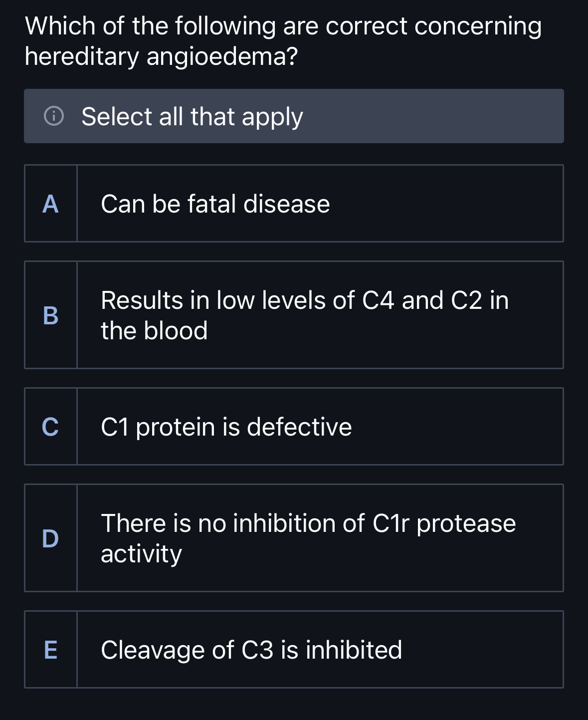Click the letter E answer badge
The height and width of the screenshot is (720, 588).
pyautogui.click(x=50, y=650)
